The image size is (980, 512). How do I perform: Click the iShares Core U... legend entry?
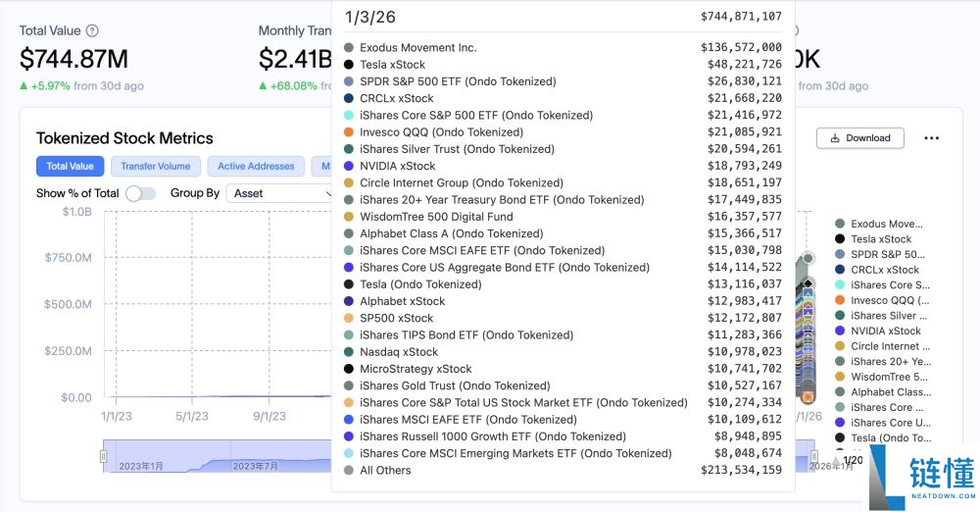tap(883, 423)
